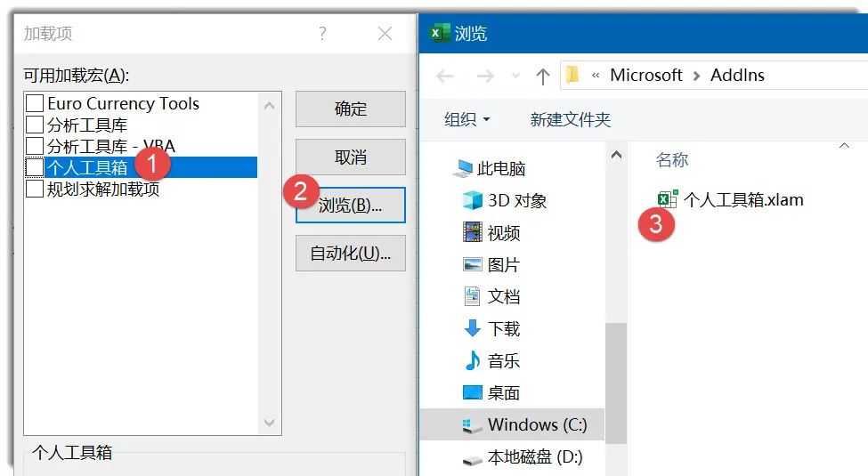Enable the Euro Currency Tools checkbox
The height and width of the screenshot is (476, 868).
click(x=35, y=103)
